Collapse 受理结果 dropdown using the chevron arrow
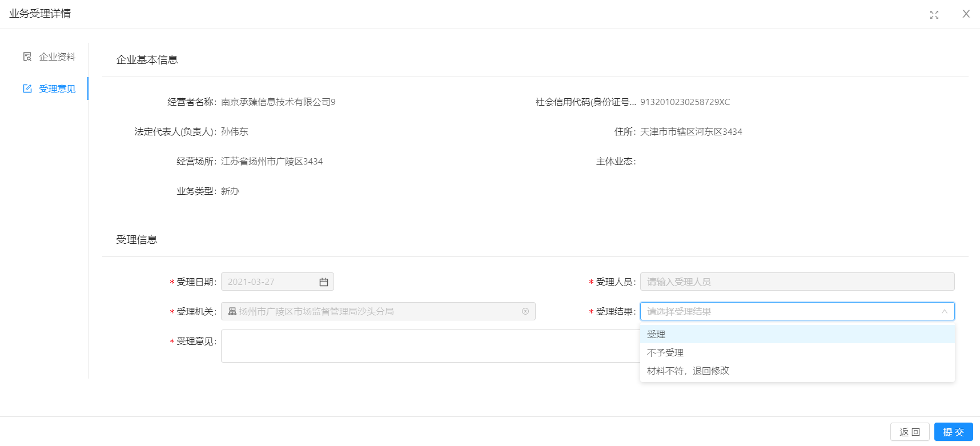This screenshot has height=446, width=980. pos(944,311)
